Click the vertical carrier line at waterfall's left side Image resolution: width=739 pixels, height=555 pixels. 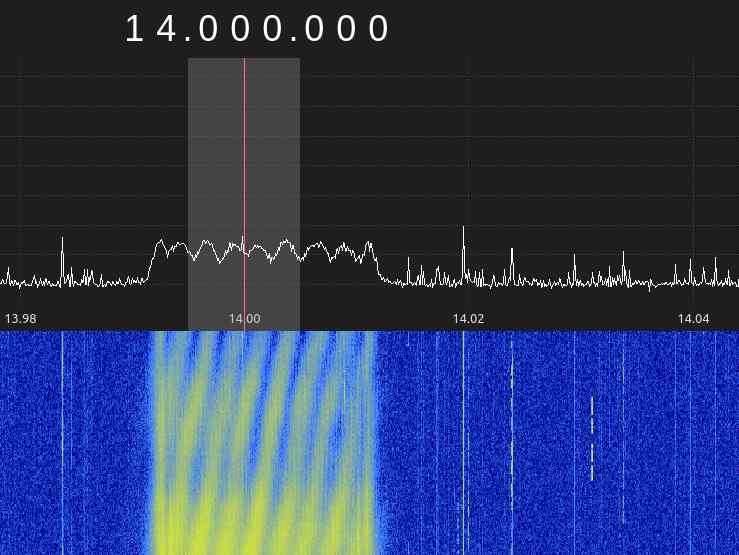click(62, 440)
